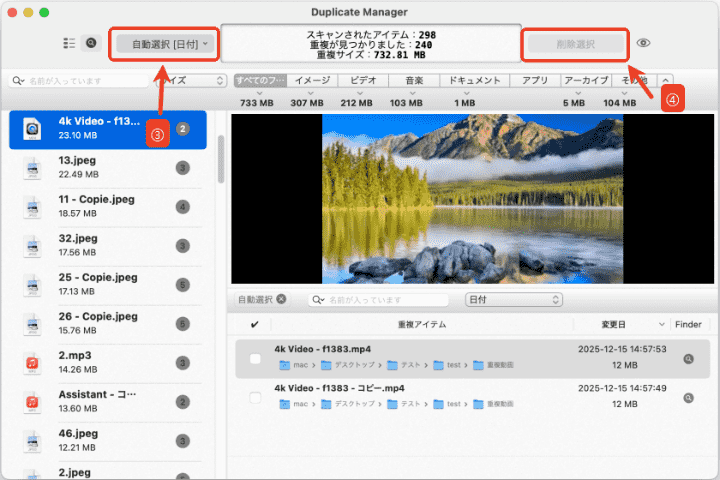Check the box for 4k Video - f1383 - コピー.mp4
This screenshot has width=720, height=480.
click(x=255, y=397)
